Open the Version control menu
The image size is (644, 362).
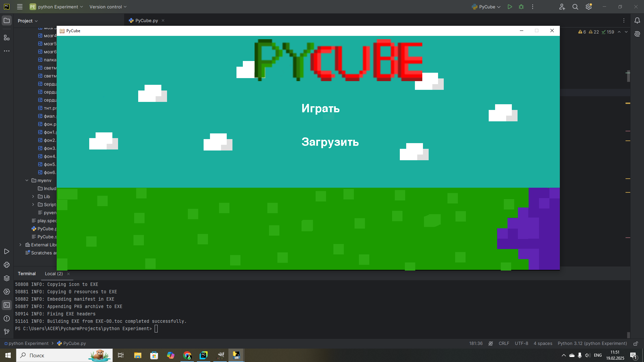(x=108, y=7)
